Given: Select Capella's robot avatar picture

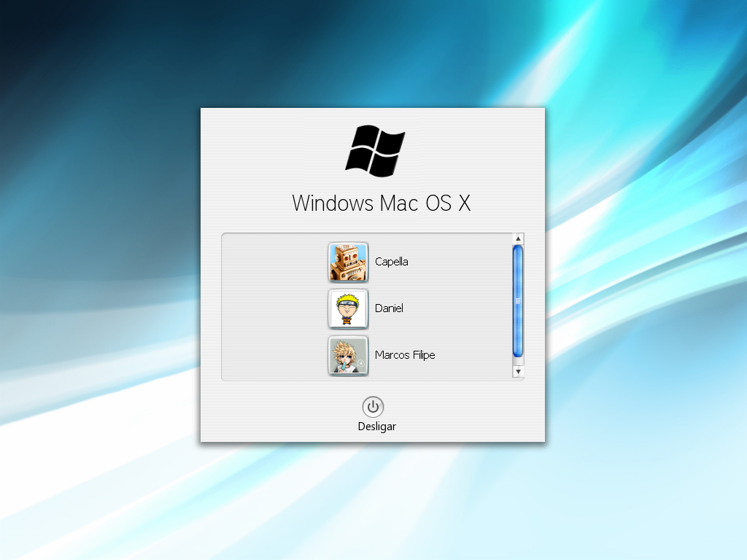Looking at the screenshot, I should coord(348,262).
